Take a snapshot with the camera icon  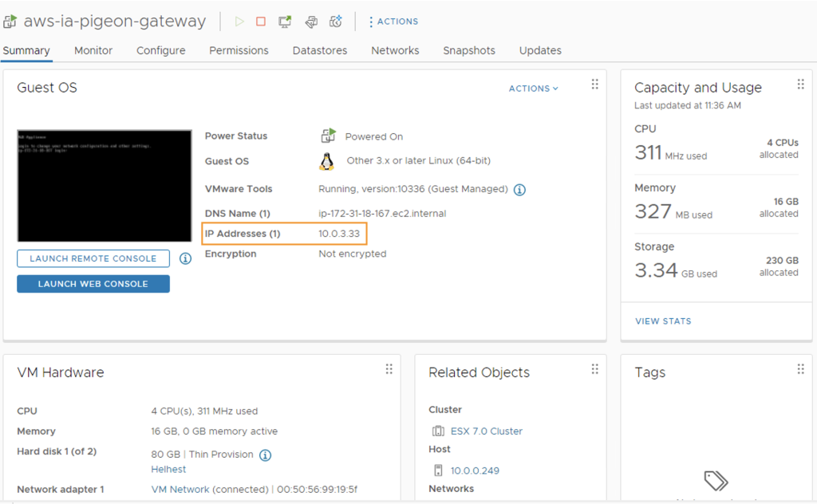tap(336, 22)
